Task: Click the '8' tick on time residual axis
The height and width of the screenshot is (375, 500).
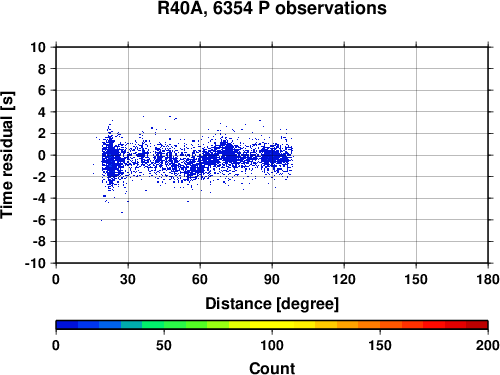Action: tap(41, 69)
